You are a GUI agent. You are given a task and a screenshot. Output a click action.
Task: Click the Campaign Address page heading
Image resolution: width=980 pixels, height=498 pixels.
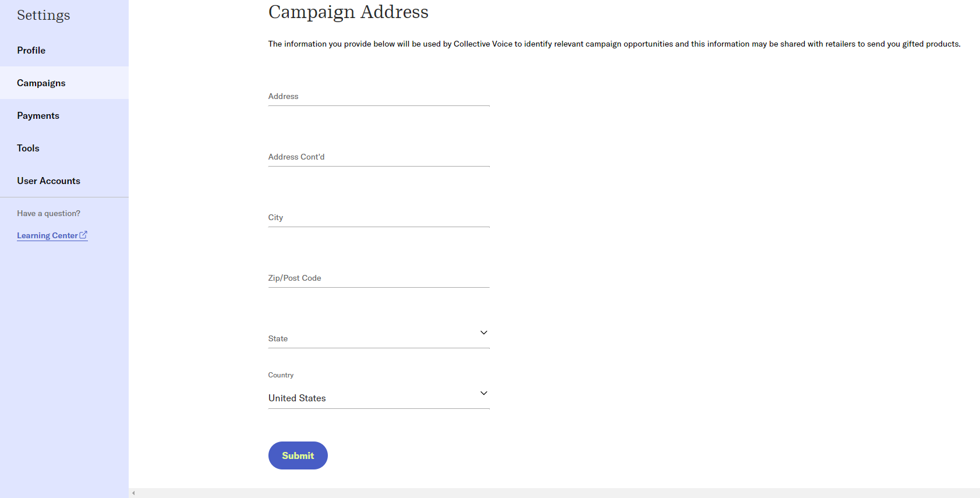coord(348,12)
